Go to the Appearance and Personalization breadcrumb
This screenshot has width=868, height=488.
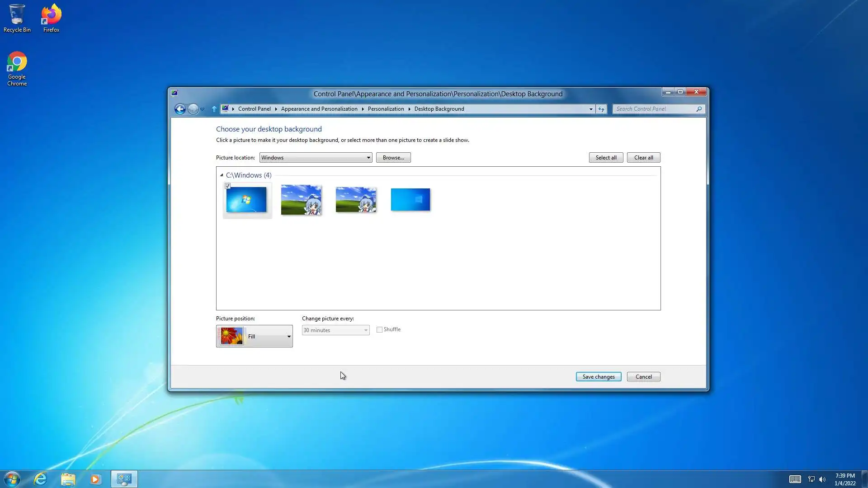[319, 109]
